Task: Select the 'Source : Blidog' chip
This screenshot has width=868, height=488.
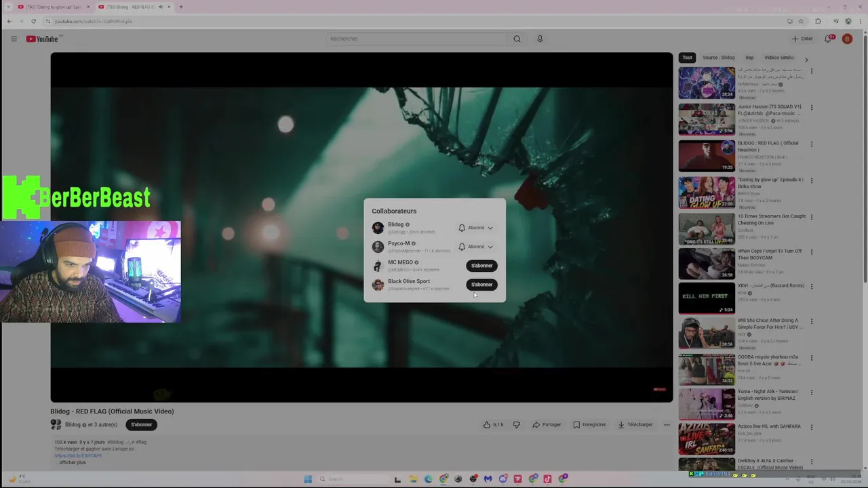Action: click(718, 58)
